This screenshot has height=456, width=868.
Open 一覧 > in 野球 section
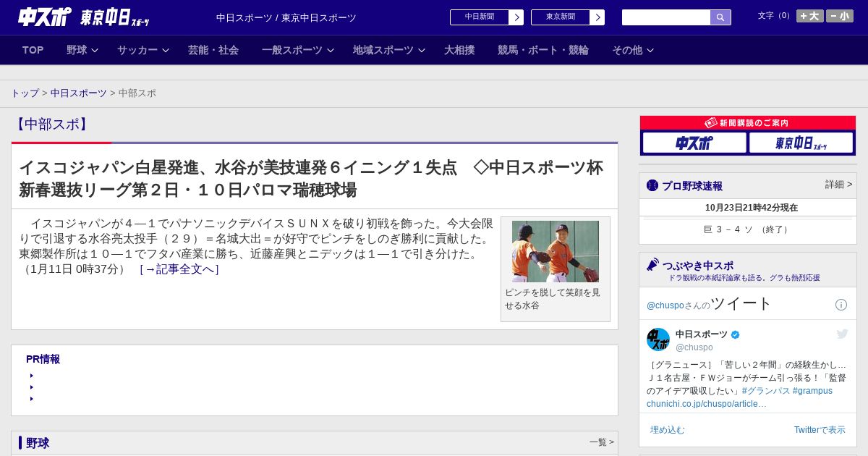(602, 442)
